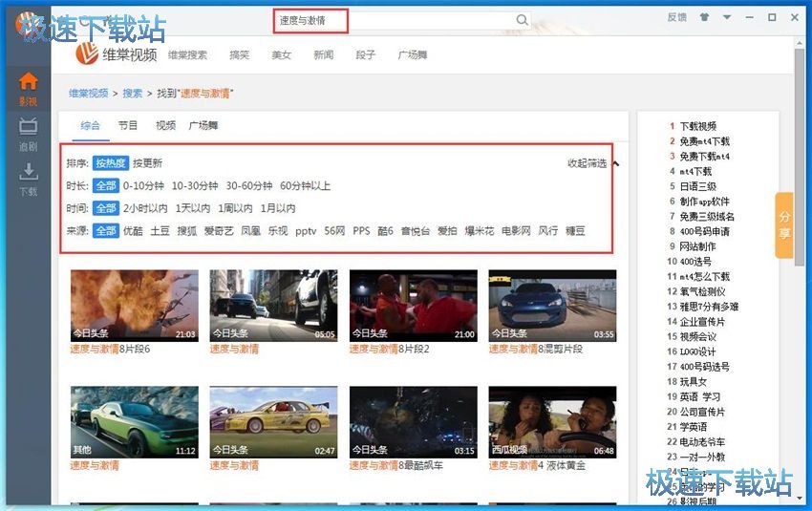This screenshot has width=812, height=511.
Task: Filter source to 乐视
Action: pyautogui.click(x=278, y=231)
